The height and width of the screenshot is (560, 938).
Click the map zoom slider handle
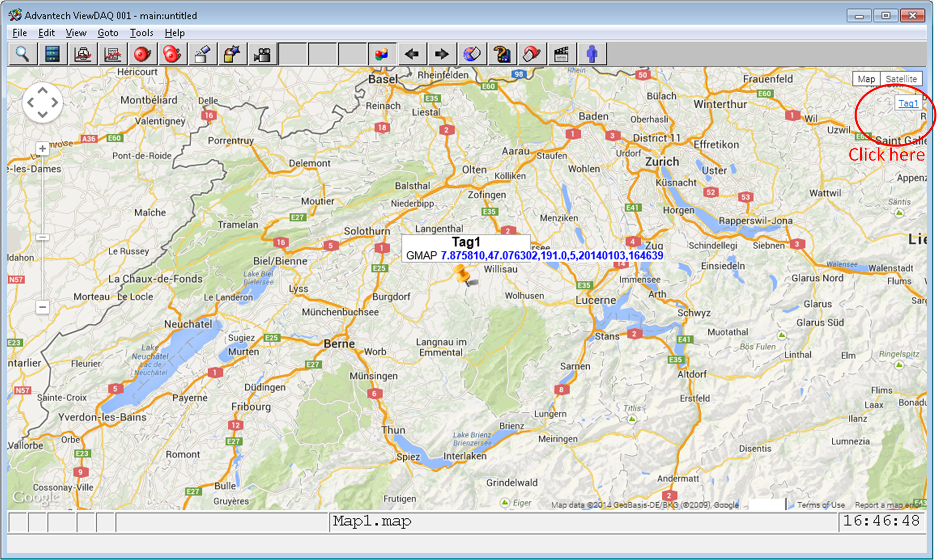point(42,237)
